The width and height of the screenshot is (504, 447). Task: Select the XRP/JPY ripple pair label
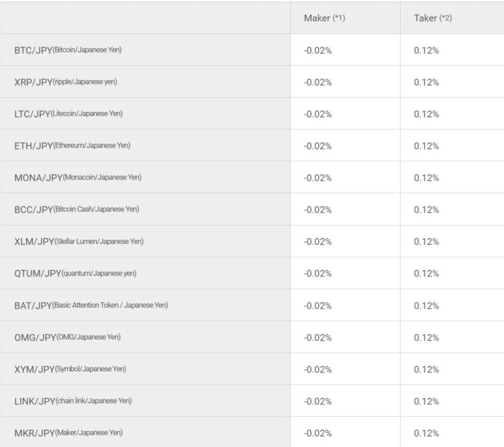click(65, 82)
